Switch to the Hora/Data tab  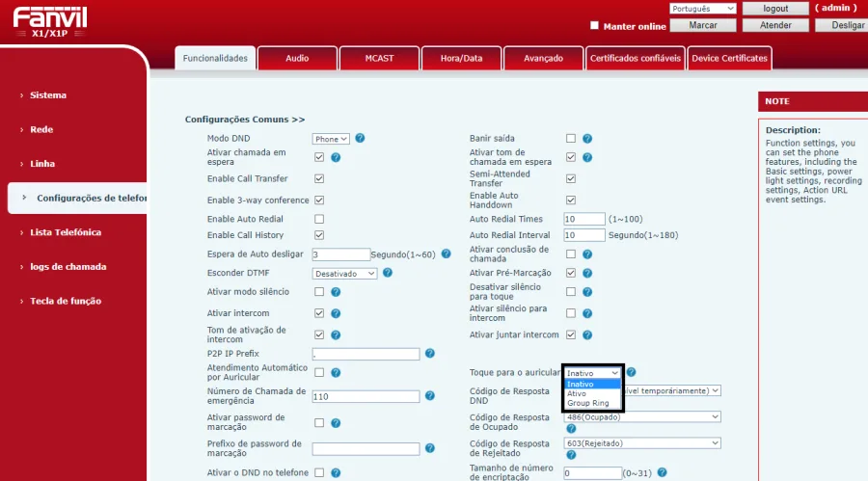[461, 58]
